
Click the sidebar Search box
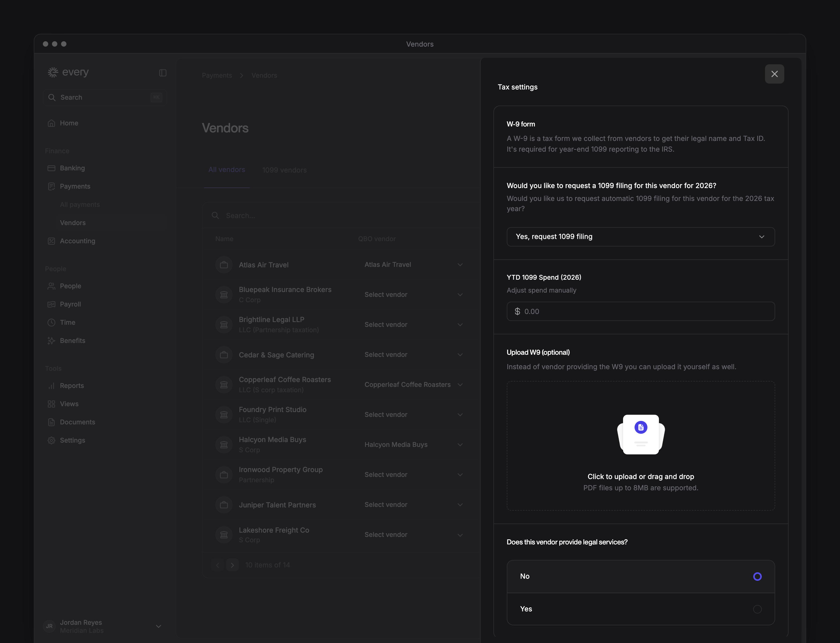[x=105, y=97]
